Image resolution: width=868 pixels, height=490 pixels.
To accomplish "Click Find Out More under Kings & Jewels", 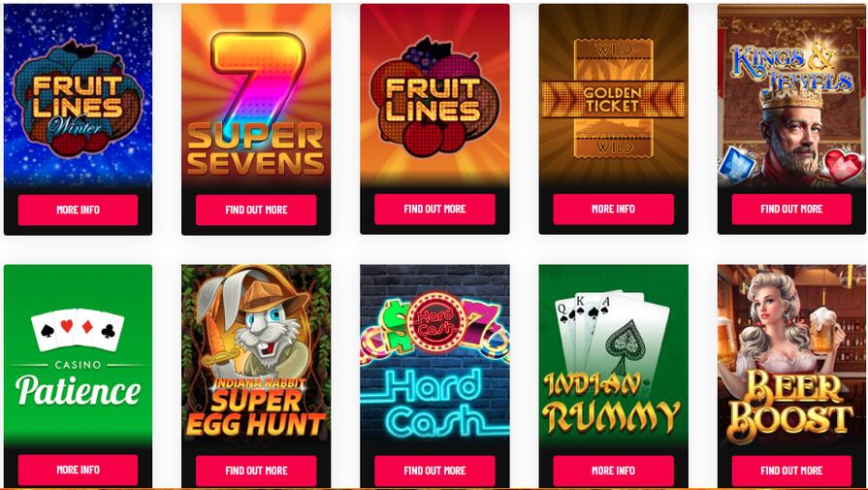I will 791,210.
